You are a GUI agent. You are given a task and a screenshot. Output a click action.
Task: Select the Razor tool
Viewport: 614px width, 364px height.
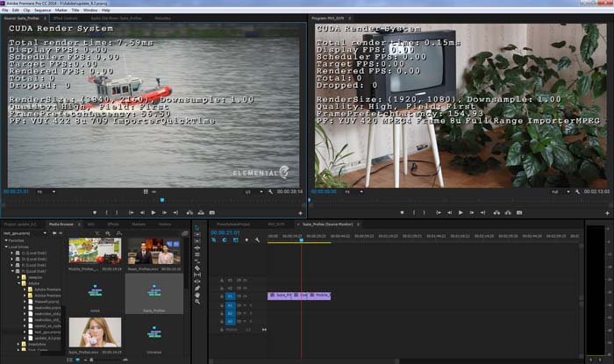tap(197, 268)
